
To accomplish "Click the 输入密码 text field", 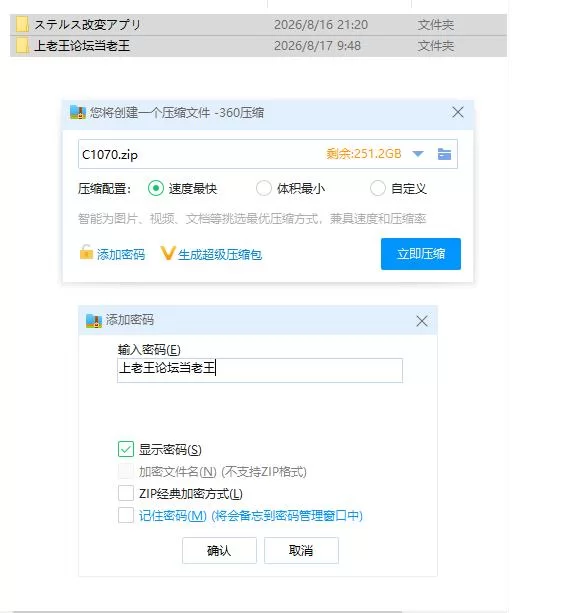I will tap(260, 370).
